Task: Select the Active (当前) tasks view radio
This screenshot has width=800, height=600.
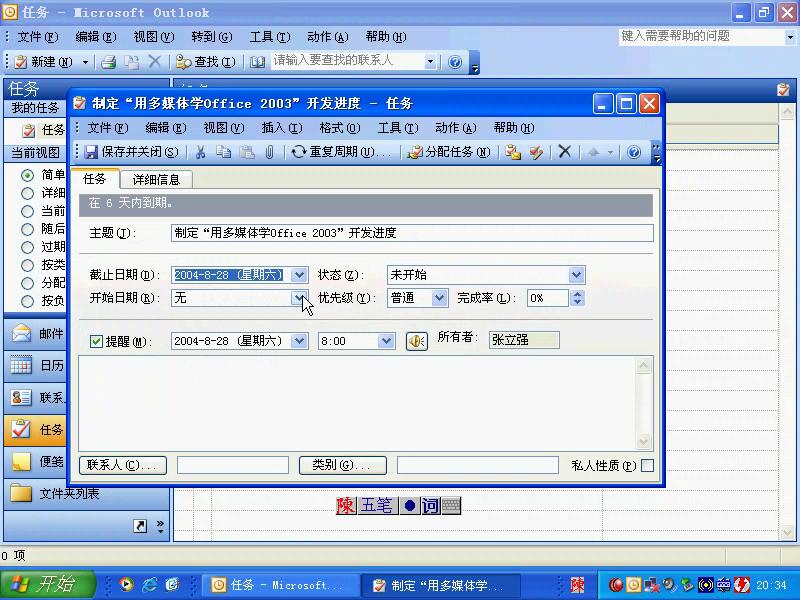Action: tap(28, 211)
